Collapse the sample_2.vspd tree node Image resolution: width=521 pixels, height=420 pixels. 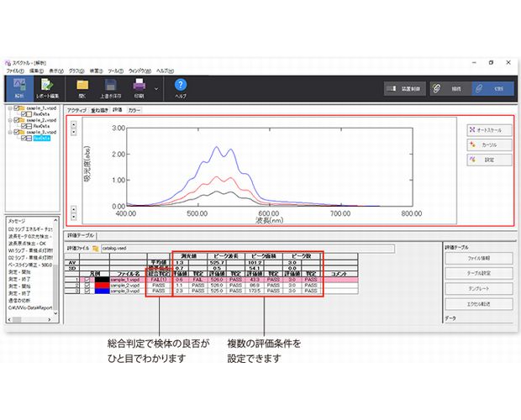pyautogui.click(x=10, y=120)
